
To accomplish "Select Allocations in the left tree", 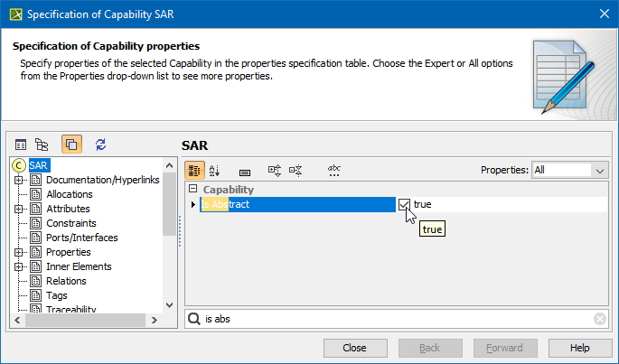I will [70, 194].
